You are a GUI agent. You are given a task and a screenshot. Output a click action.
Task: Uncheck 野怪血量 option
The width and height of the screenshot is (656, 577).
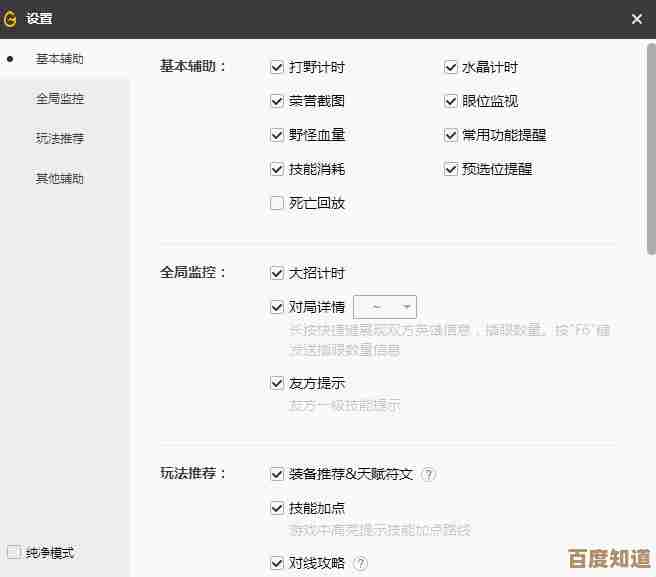[x=277, y=135]
